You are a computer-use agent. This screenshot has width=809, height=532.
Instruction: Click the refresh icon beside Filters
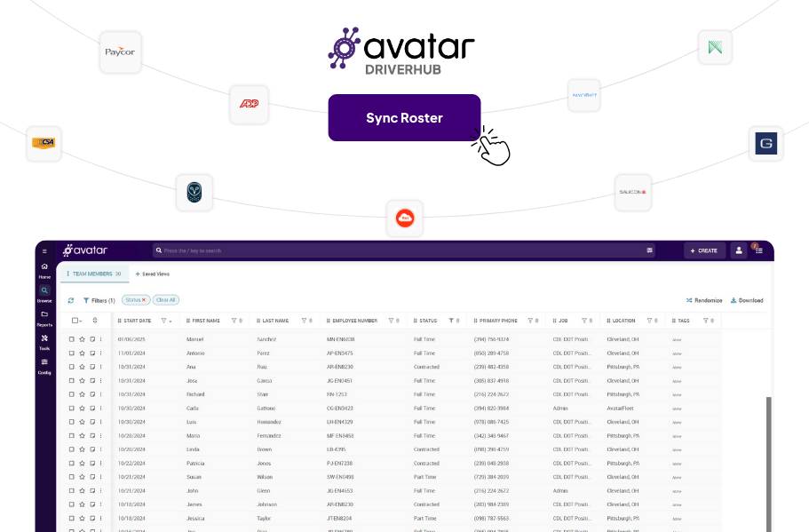coord(71,300)
